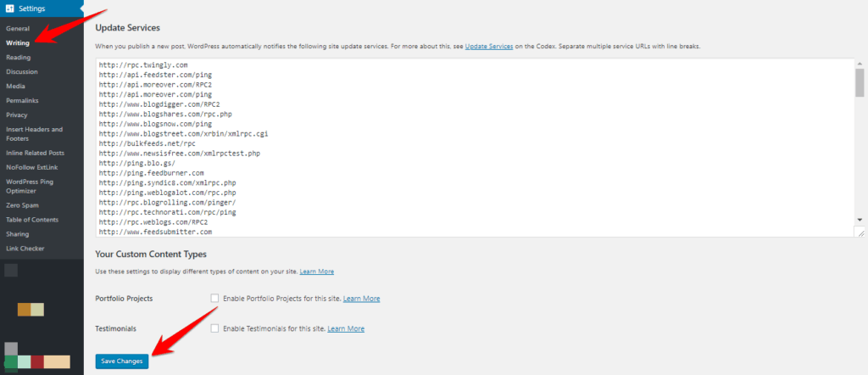Open Insert Headers and Footers
The image size is (868, 375).
[x=34, y=134]
